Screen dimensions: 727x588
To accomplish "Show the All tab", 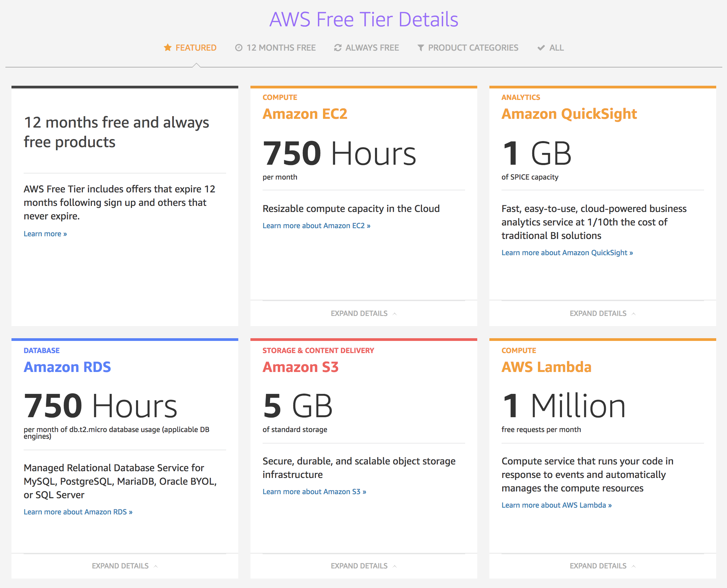I will [x=550, y=48].
